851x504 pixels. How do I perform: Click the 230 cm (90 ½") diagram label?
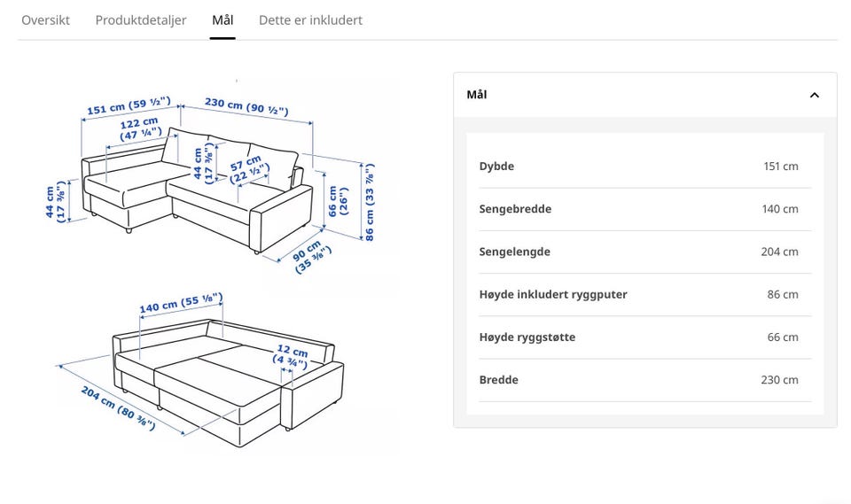(246, 106)
